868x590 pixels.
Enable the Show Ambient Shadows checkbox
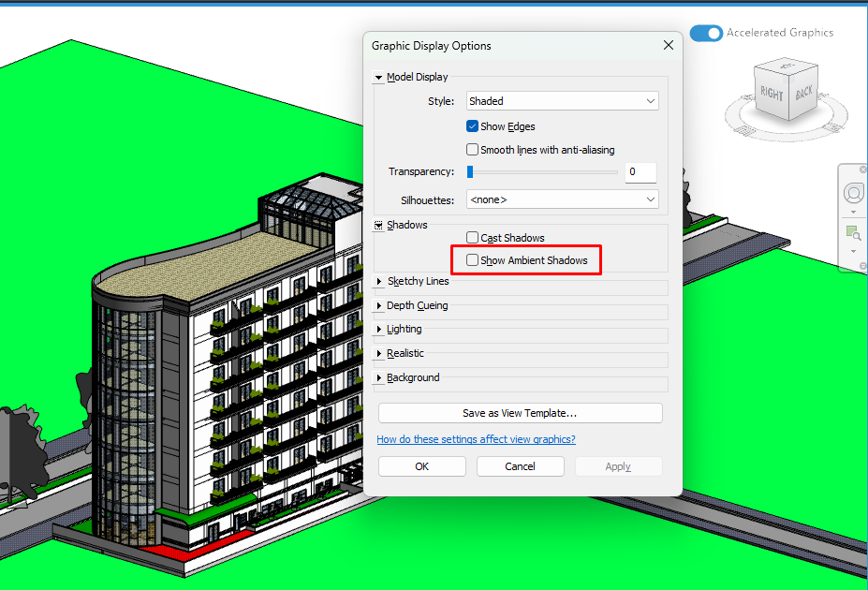pyautogui.click(x=472, y=260)
